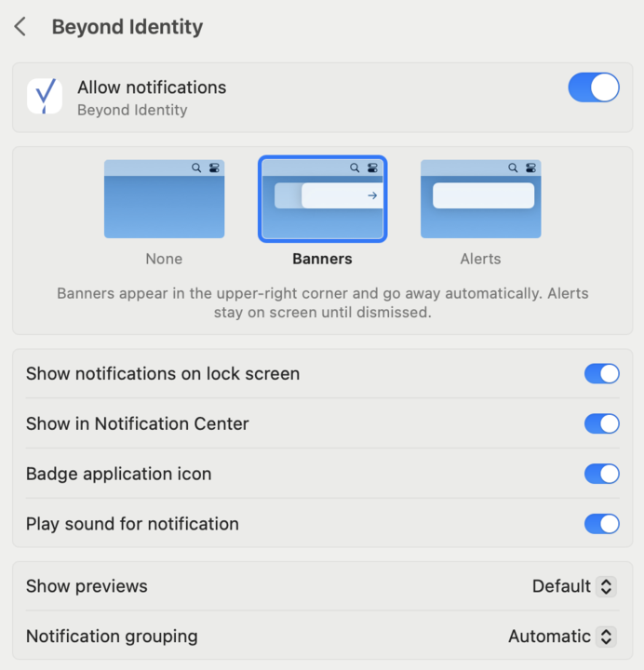Click the magnifier icon in the None preview
Screen dimensions: 644x670
point(196,168)
